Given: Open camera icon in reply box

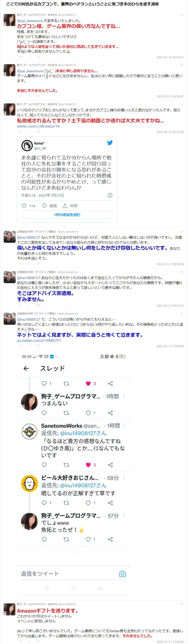Looking at the screenshot, I should 123,574.
